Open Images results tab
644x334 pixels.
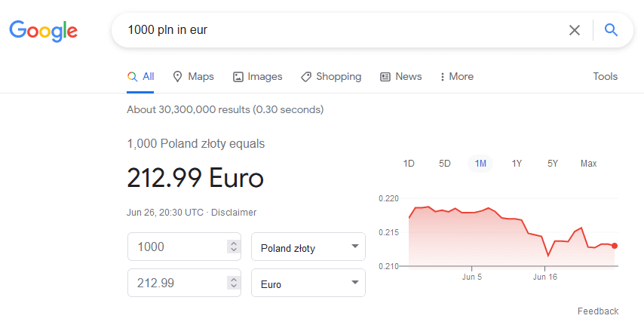coord(257,76)
